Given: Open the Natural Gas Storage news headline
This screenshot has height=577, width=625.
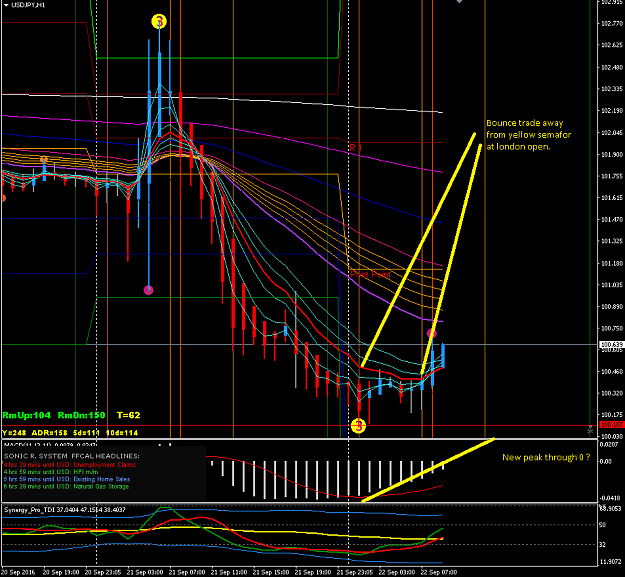Looking at the screenshot, I should pos(66,486).
